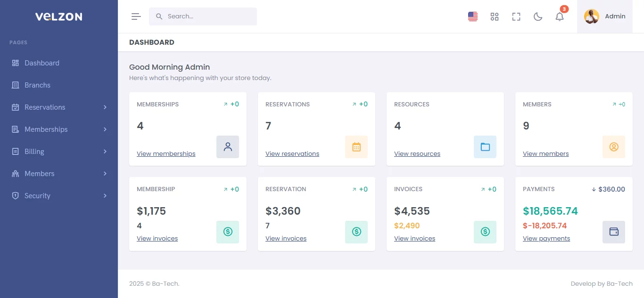Click the wallet icon in Payments card
The height and width of the screenshot is (298, 644).
pyautogui.click(x=614, y=232)
